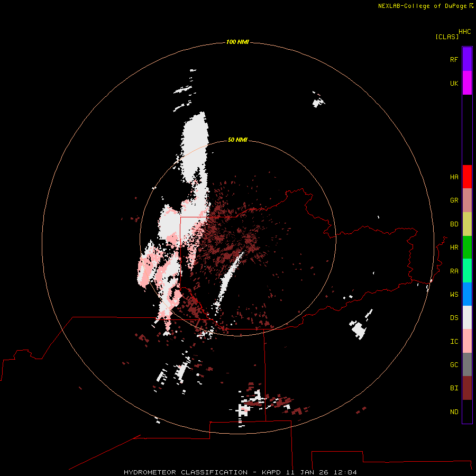The height and width of the screenshot is (476, 476).
Task: Click the DS legend label
Action: (454, 318)
